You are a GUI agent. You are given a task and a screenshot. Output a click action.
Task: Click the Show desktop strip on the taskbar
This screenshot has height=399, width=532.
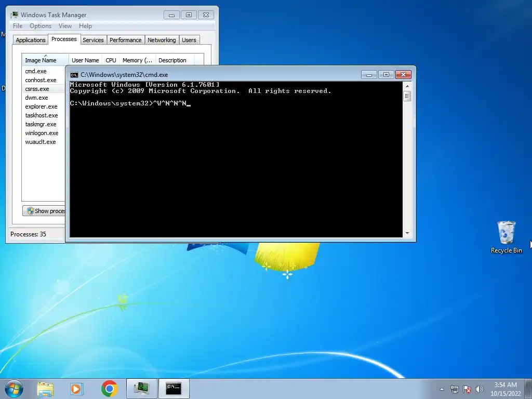[x=528, y=389]
